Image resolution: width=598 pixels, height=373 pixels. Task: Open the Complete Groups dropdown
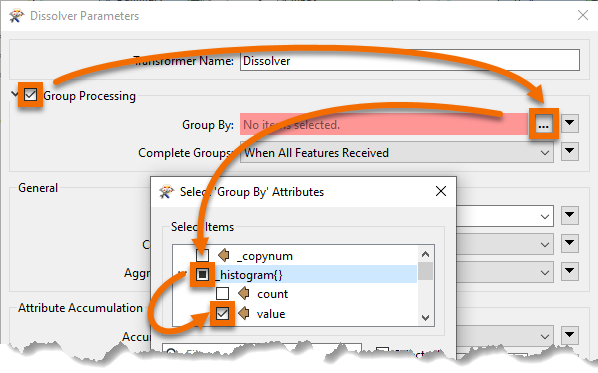click(x=397, y=153)
